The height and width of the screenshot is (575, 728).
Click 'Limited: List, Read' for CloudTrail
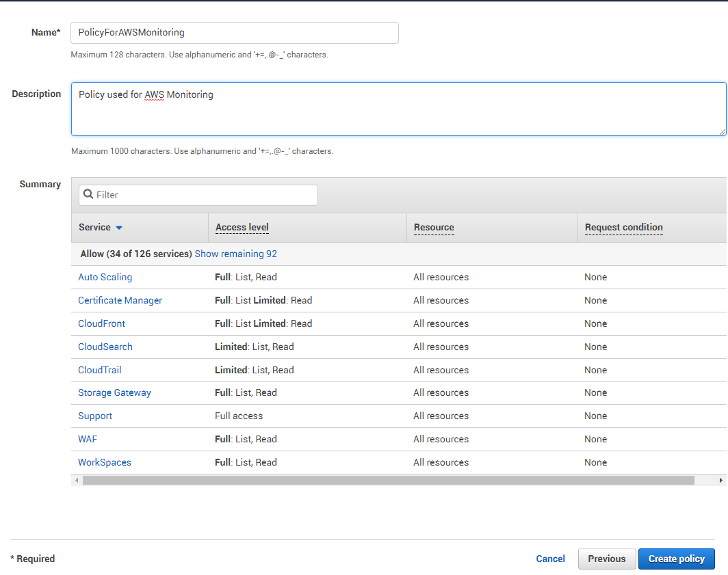tap(255, 370)
